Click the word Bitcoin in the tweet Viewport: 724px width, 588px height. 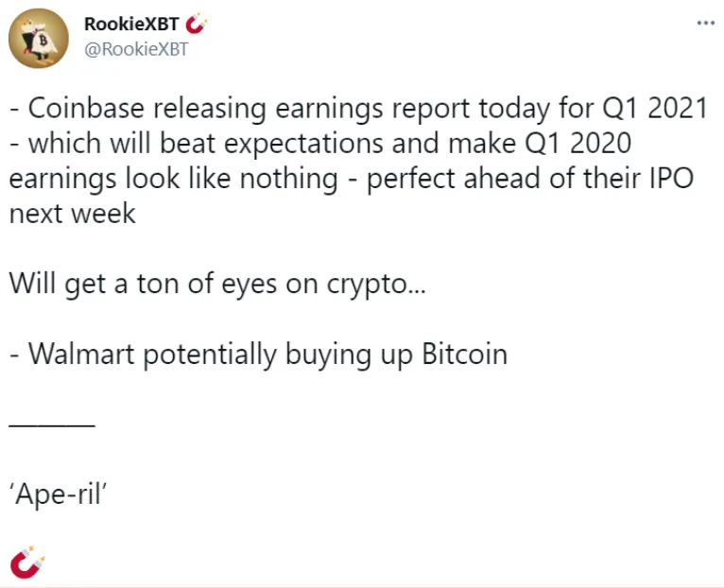(464, 355)
